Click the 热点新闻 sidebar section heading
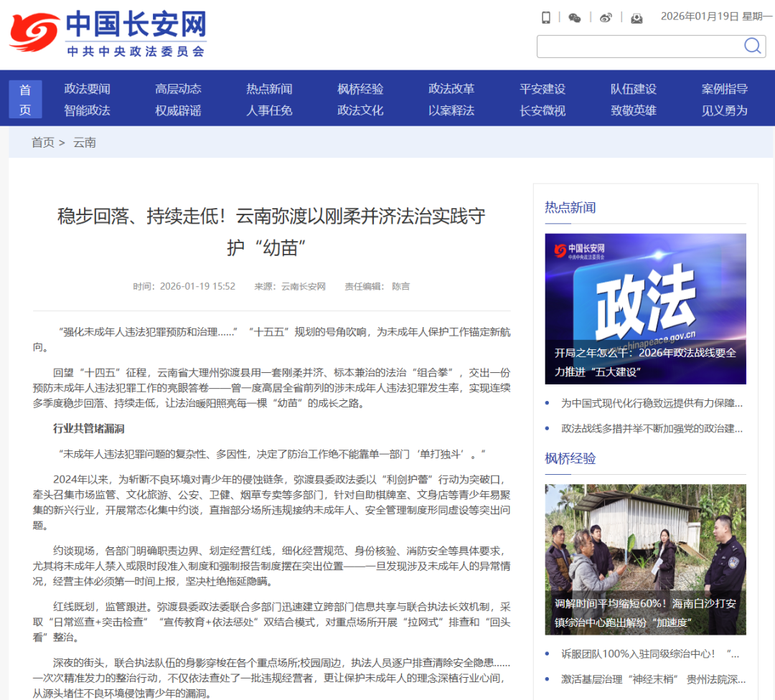Screen dimensions: 775x700 click(x=570, y=207)
